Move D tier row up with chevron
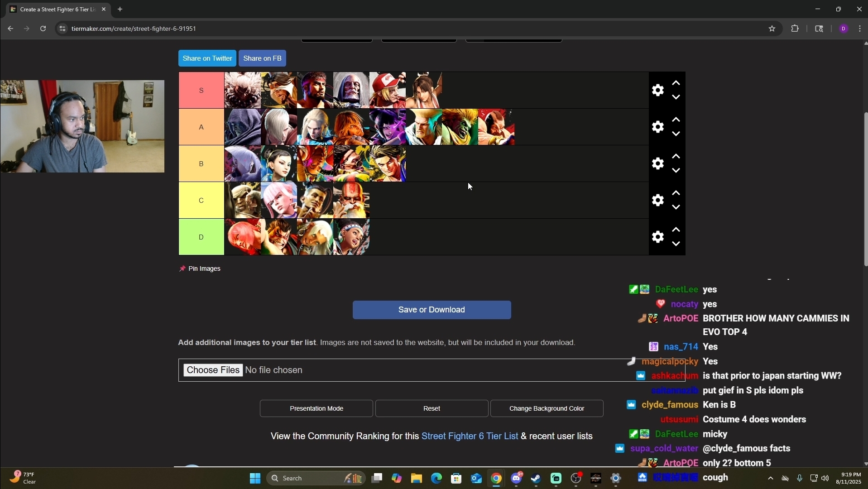The image size is (868, 489). pyautogui.click(x=676, y=230)
